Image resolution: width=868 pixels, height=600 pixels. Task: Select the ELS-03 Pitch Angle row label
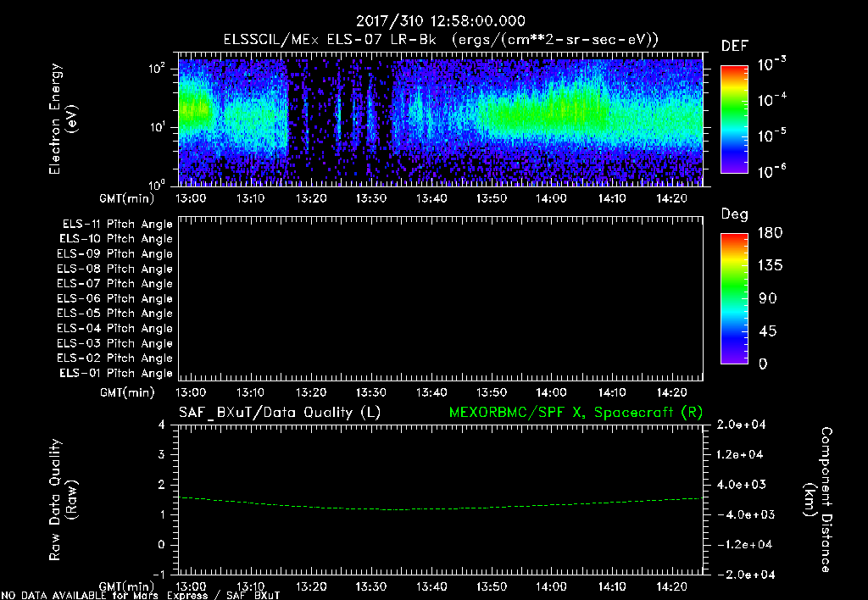tap(114, 344)
